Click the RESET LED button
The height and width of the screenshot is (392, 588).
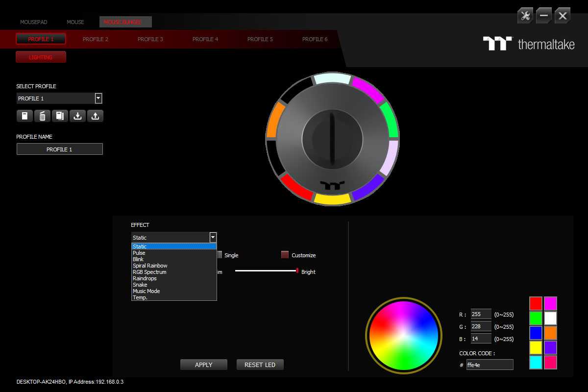click(260, 365)
